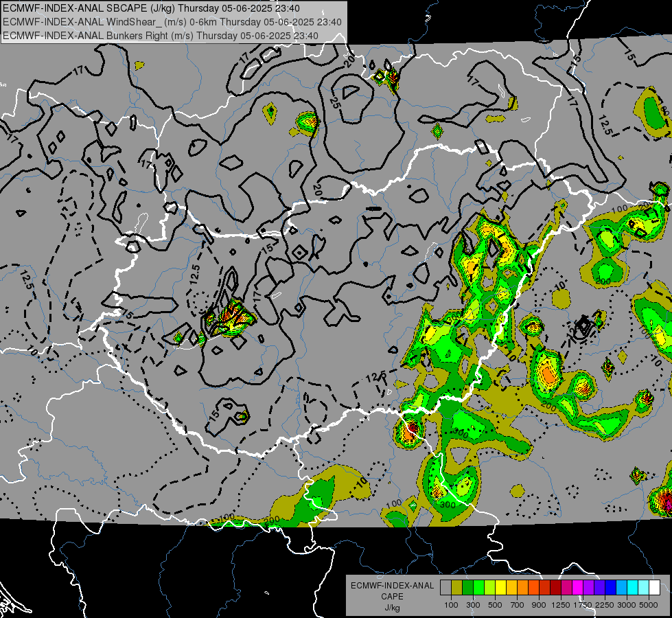672x618 pixels.
Task: Click the WindShear 0-6km title line
Action: point(172,22)
